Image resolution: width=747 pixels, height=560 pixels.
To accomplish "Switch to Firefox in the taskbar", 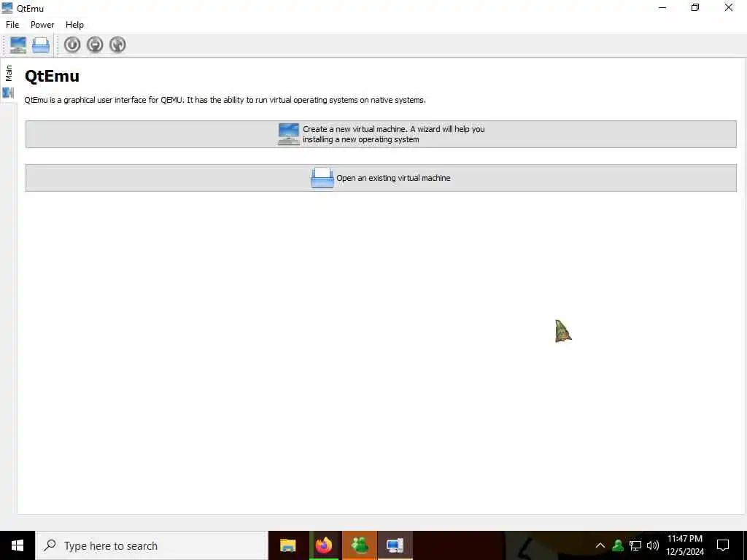I will (x=323, y=545).
